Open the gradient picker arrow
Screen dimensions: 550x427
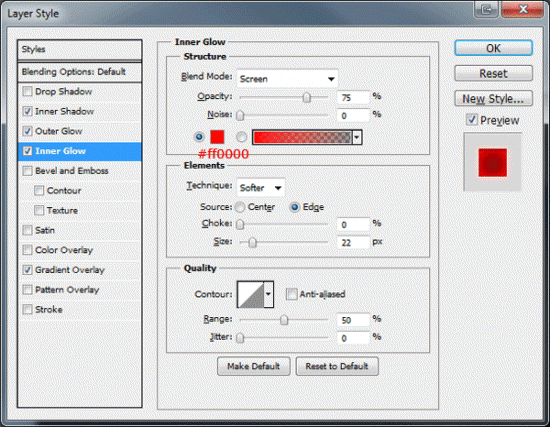357,137
